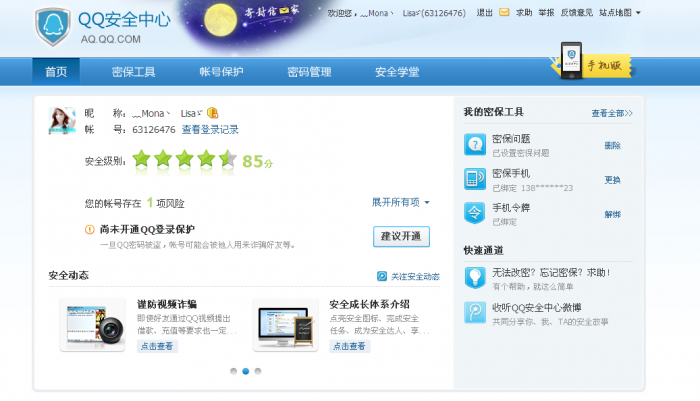Image resolution: width=700 pixels, height=401 pixels.
Task: Click 查看登录记录 link
Action: click(x=210, y=129)
